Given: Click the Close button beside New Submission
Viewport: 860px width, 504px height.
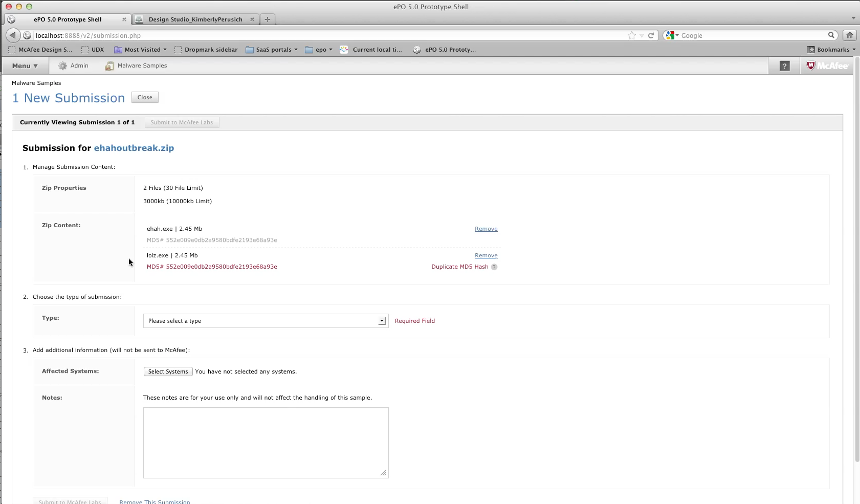Looking at the screenshot, I should [145, 97].
